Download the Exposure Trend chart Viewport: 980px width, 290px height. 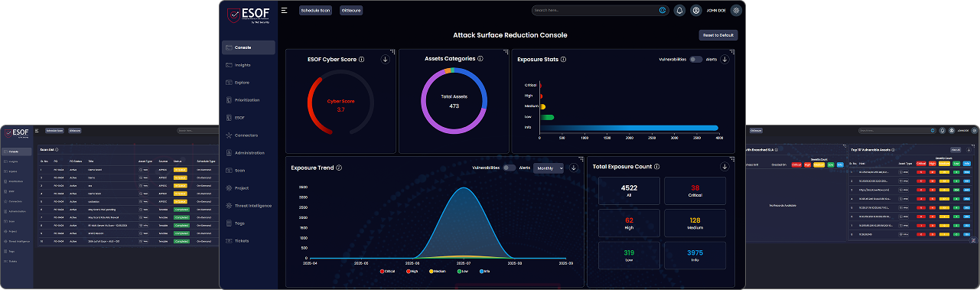coord(575,168)
